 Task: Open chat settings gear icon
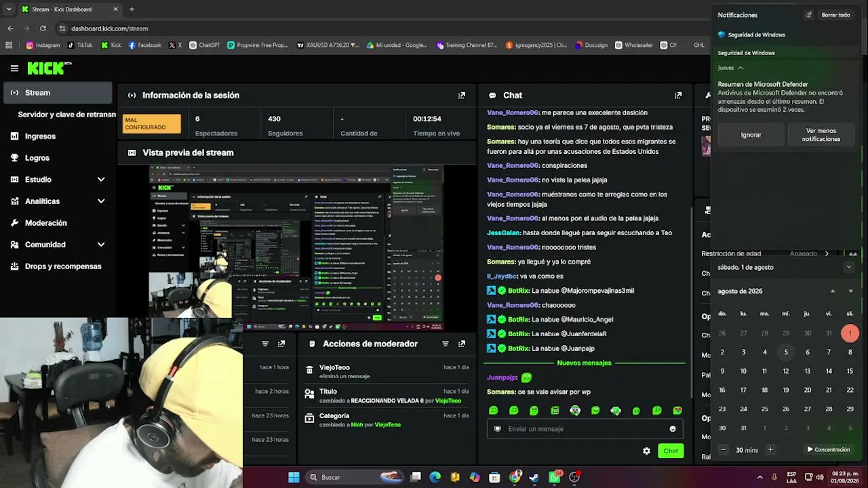pyautogui.click(x=646, y=451)
